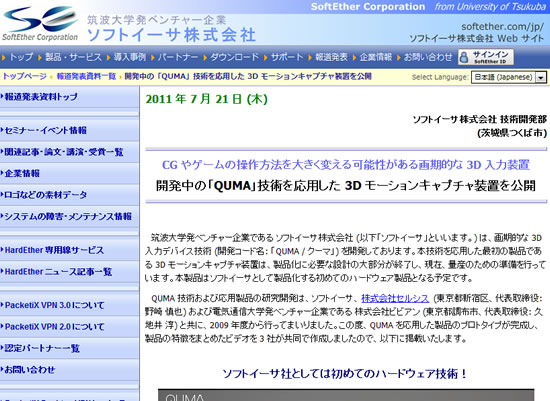Screen dimensions: 550x401
Task: Click the sign-in padlock icon
Action: tap(464, 57)
